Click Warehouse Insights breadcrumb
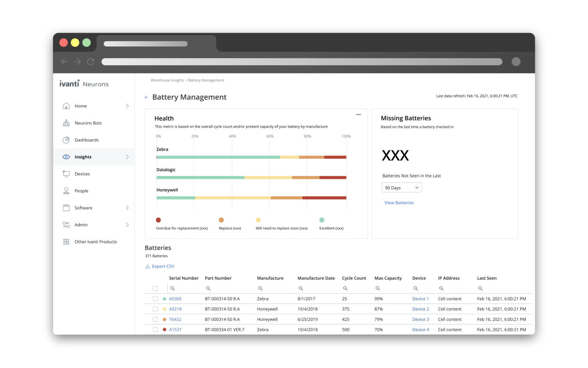The width and height of the screenshot is (588, 368). point(168,80)
